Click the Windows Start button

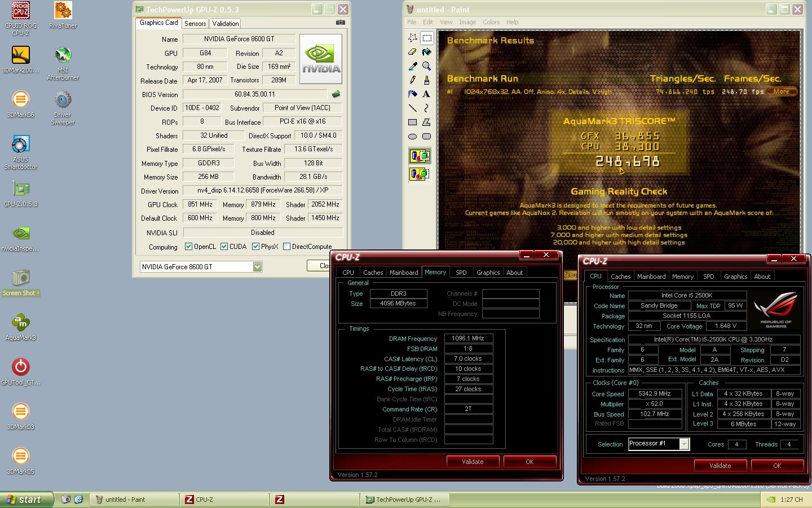(27, 500)
